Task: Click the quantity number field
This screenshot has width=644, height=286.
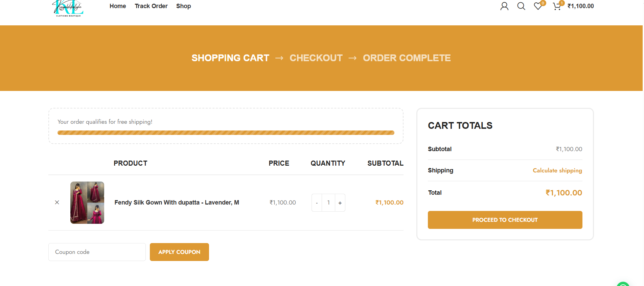Action: click(328, 203)
